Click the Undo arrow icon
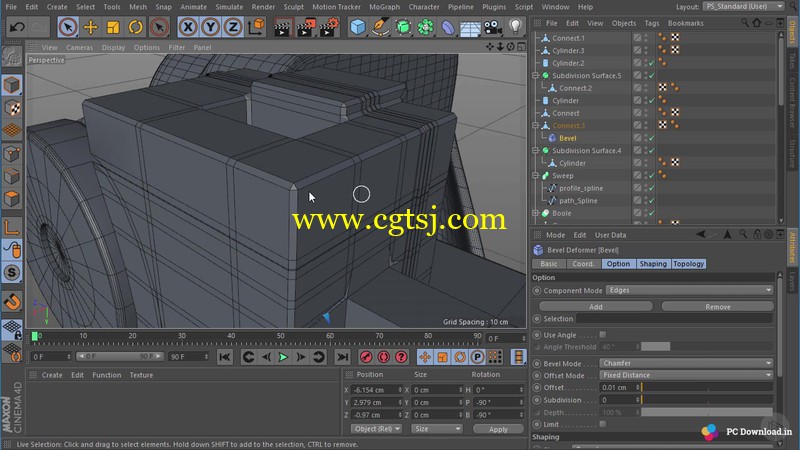The width and height of the screenshot is (800, 450). tap(17, 27)
